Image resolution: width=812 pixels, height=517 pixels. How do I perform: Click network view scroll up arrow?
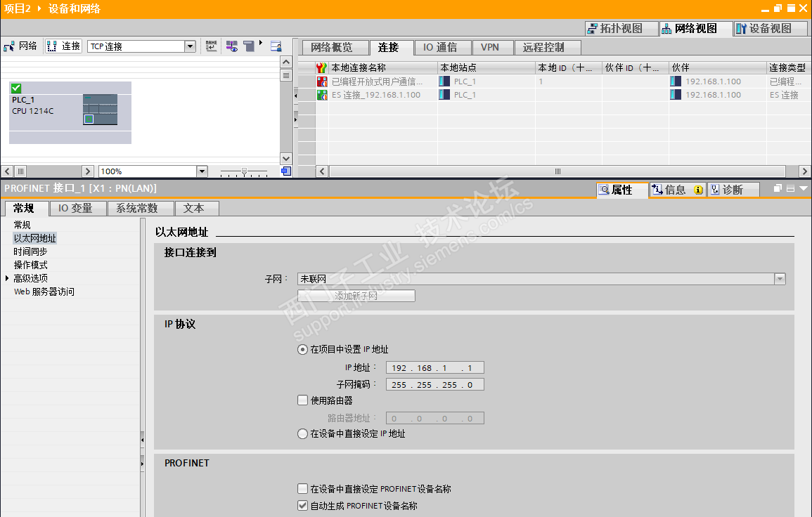click(x=286, y=62)
